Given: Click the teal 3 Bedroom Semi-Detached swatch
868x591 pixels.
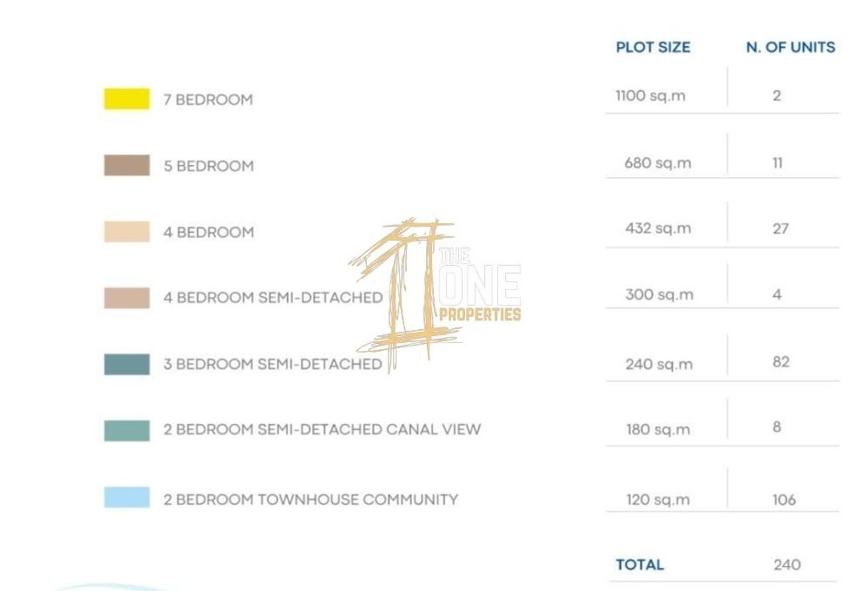Looking at the screenshot, I should click(x=126, y=364).
